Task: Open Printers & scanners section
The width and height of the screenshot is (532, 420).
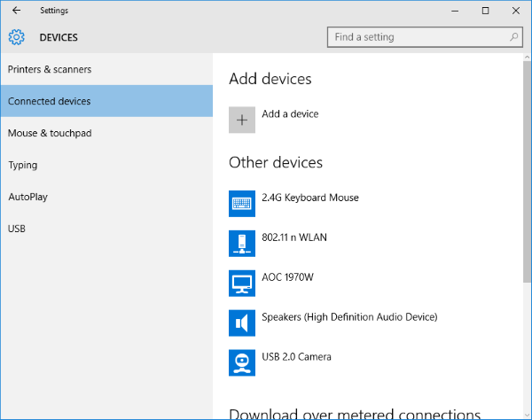Action: (x=50, y=69)
